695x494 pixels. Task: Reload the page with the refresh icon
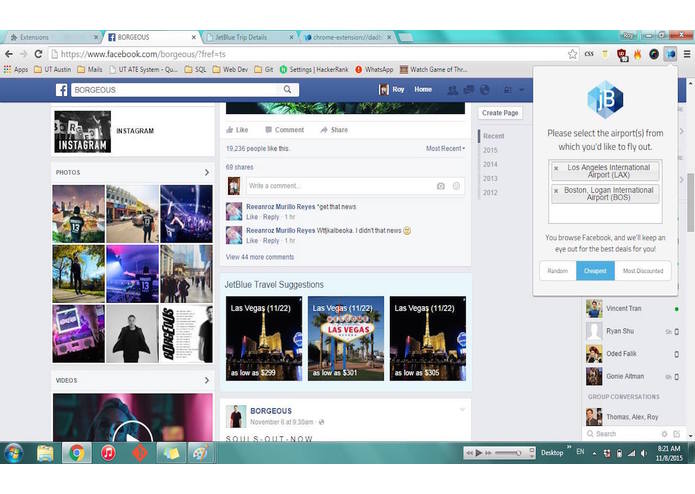click(38, 54)
